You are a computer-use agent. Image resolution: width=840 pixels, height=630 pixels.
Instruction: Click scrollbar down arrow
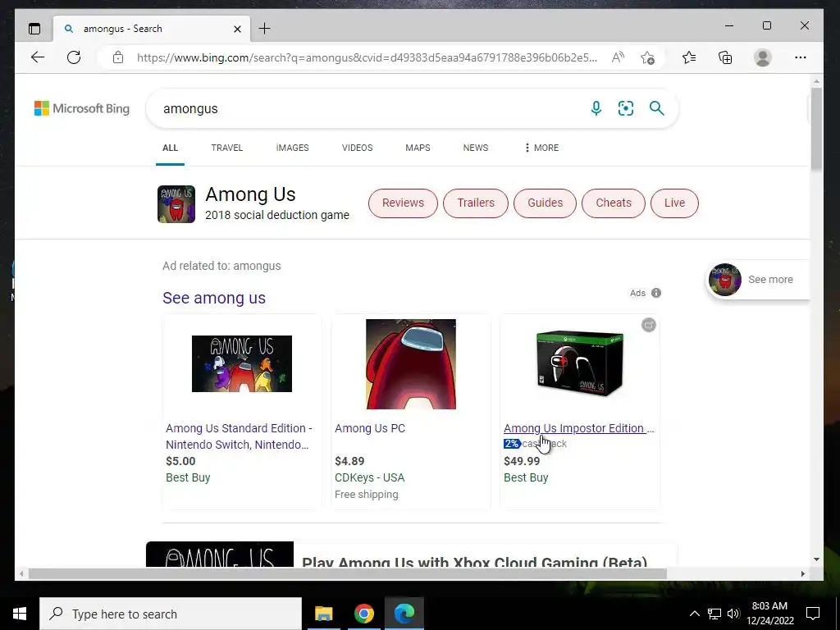816,559
